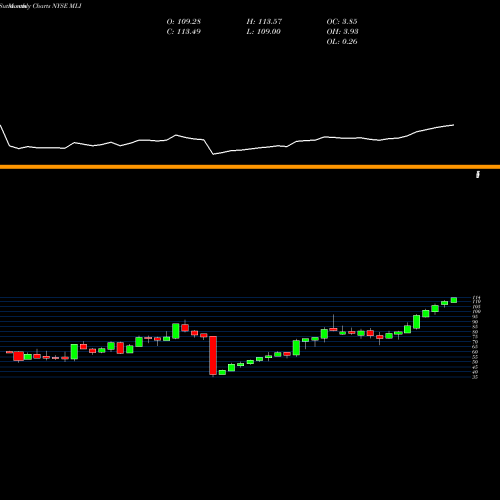Screen dimensions: 500x500
Task: Click the 90 label on the price axis
Action: click(475, 322)
